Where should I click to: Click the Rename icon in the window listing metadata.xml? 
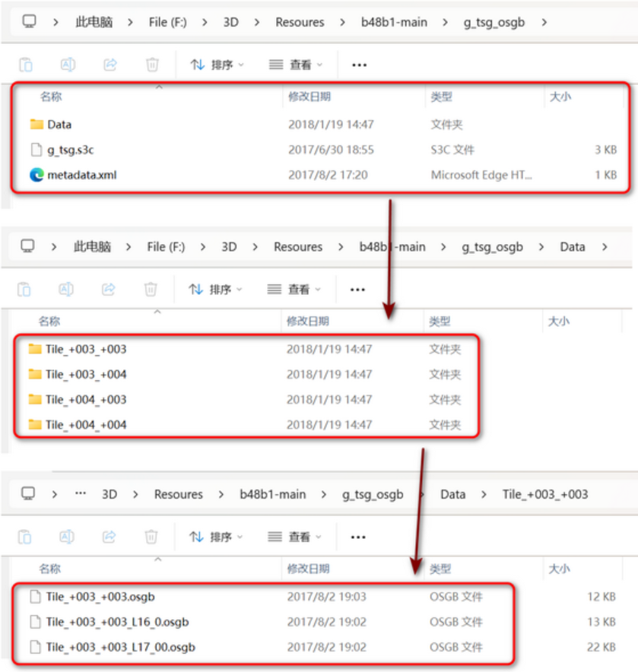(x=68, y=65)
